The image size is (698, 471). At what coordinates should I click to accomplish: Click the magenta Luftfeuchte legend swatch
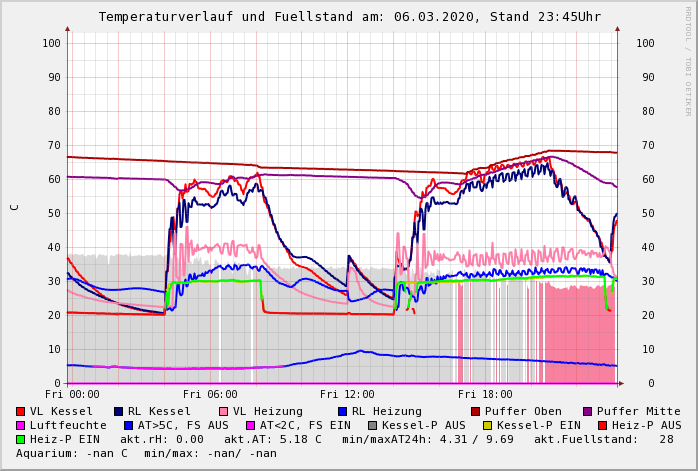click(21, 425)
